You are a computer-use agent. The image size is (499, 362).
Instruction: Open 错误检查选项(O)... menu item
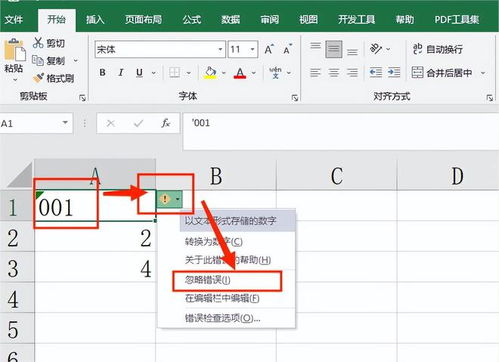tap(222, 318)
